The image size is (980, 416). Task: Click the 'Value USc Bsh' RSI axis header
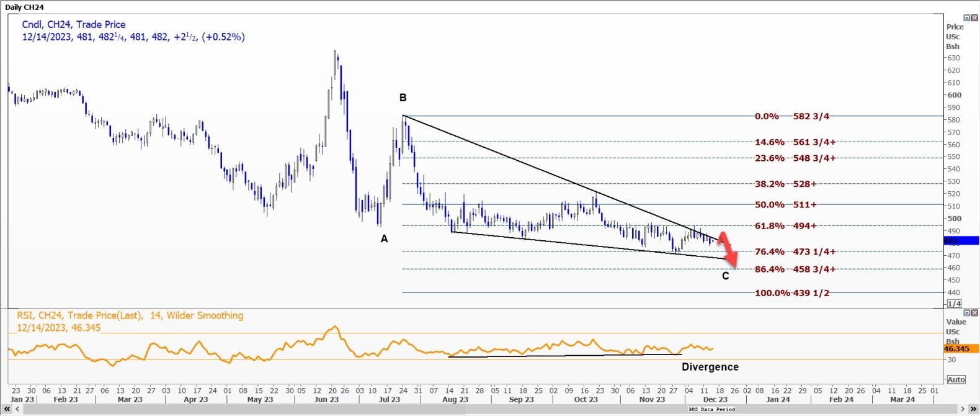point(956,332)
